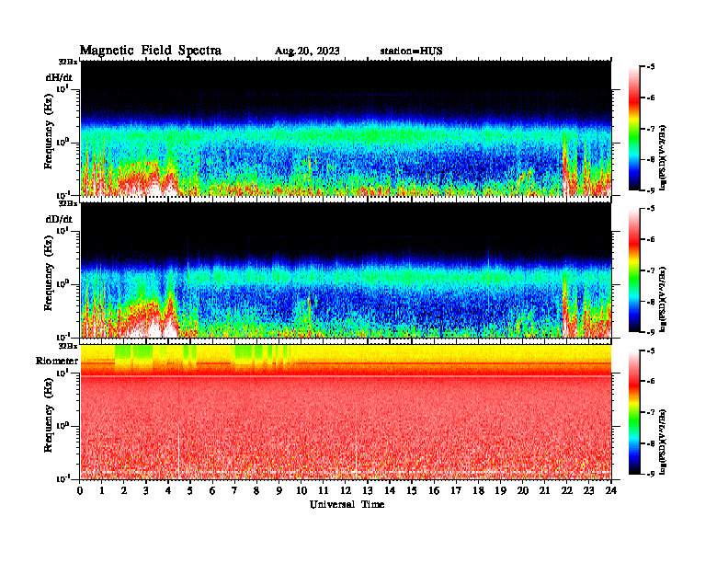Click the dH/dt spectrogram plot

pos(346,128)
